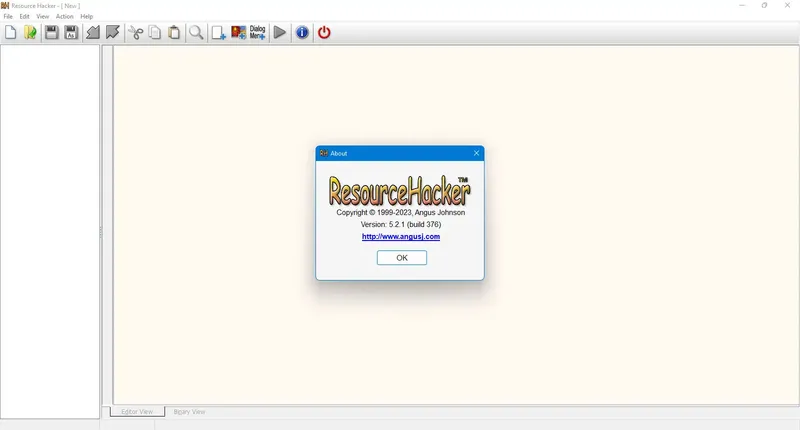This screenshot has height=430, width=800.
Task: Click the Version 5.2.1 build text
Action: [x=401, y=224]
